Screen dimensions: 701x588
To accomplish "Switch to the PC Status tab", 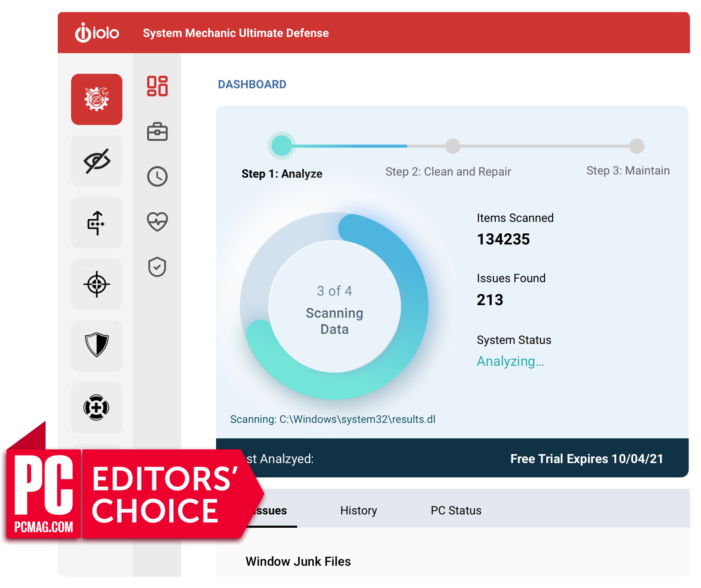I will pyautogui.click(x=456, y=510).
